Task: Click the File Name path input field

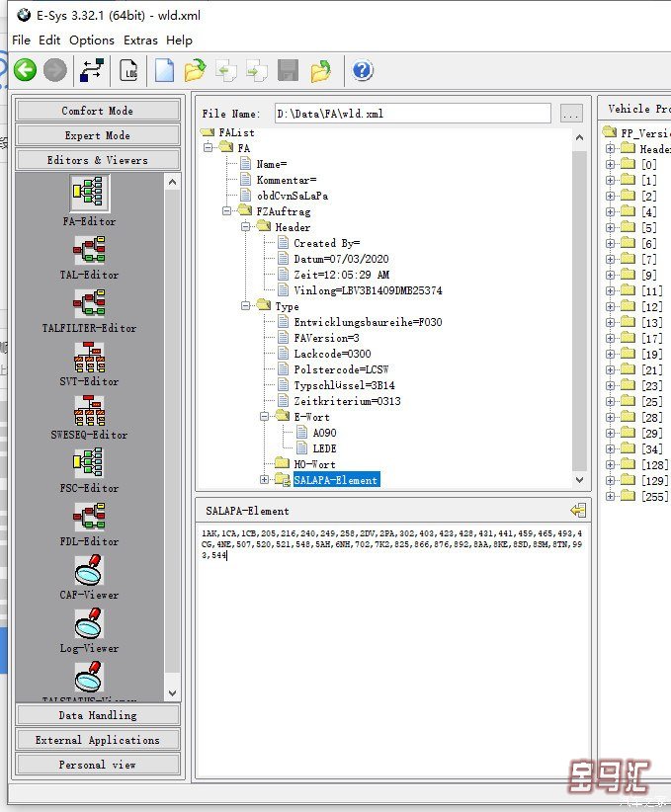Action: pos(412,114)
